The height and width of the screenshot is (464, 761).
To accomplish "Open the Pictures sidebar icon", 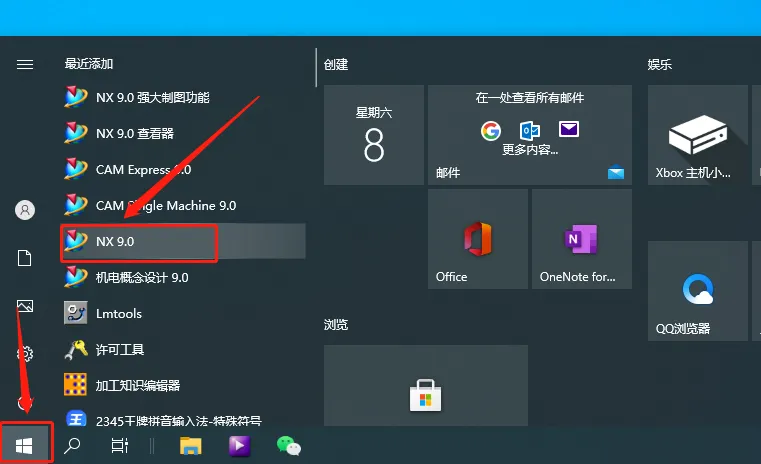I will (x=25, y=306).
